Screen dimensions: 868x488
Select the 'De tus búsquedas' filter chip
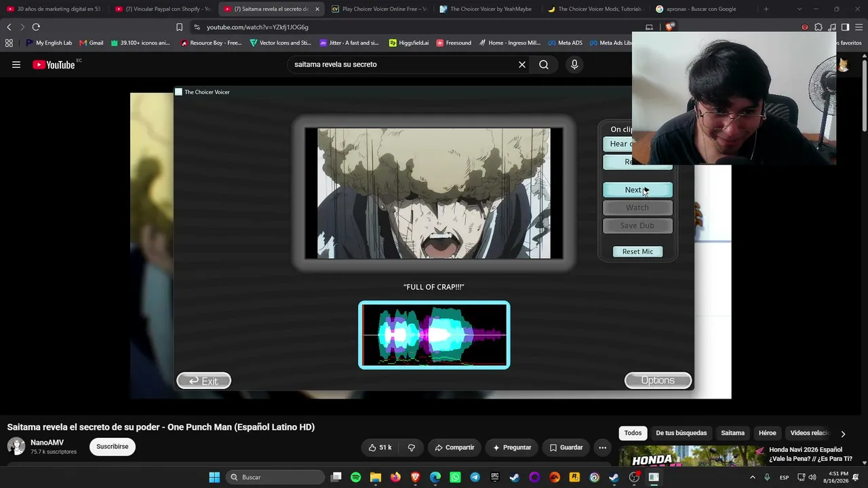(x=681, y=433)
